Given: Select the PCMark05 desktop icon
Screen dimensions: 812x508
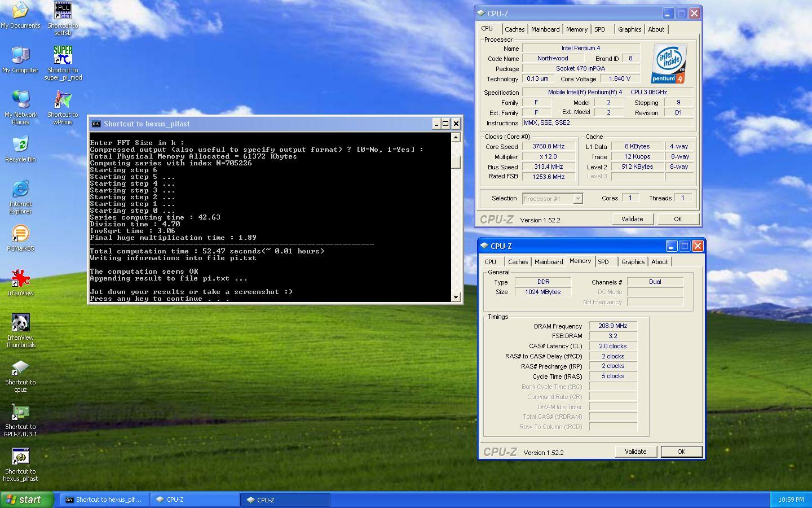Looking at the screenshot, I should (x=20, y=238).
